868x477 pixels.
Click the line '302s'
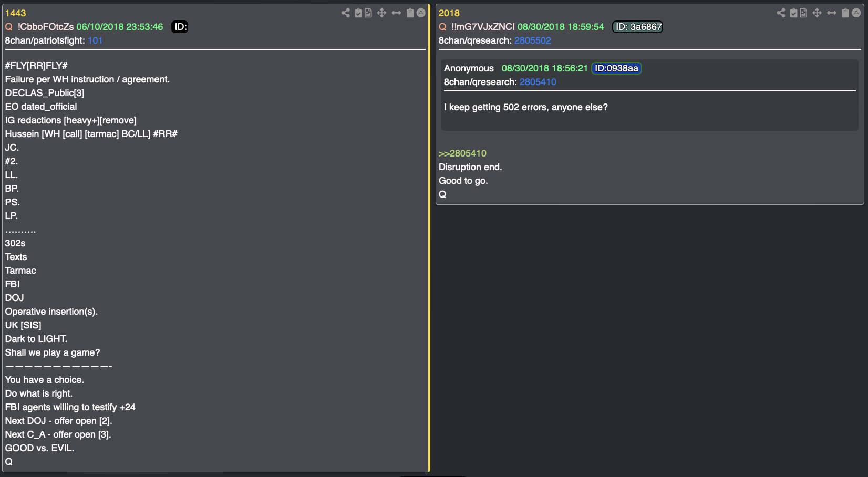click(15, 243)
